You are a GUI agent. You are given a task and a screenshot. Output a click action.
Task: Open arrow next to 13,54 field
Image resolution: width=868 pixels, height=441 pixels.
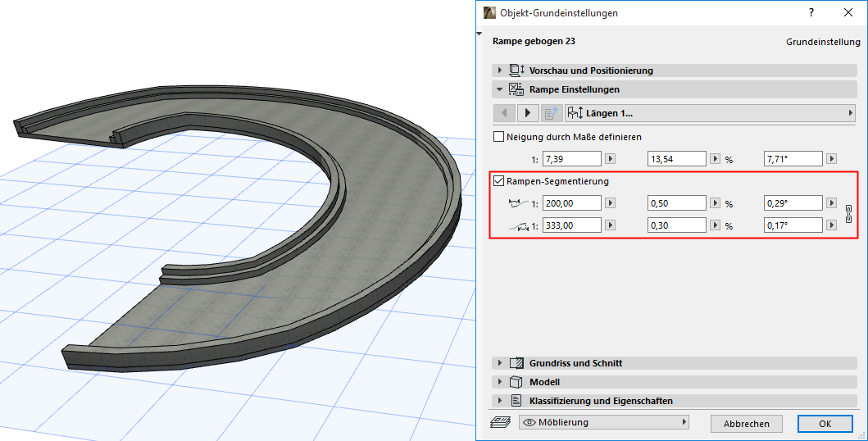(716, 159)
